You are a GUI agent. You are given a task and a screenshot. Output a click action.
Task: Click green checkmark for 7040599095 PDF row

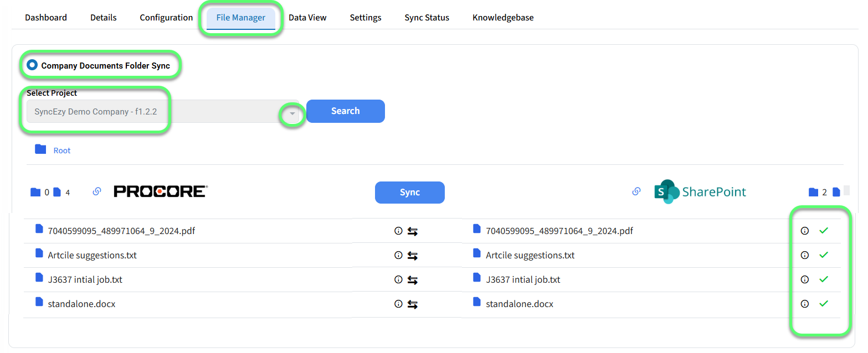823,231
